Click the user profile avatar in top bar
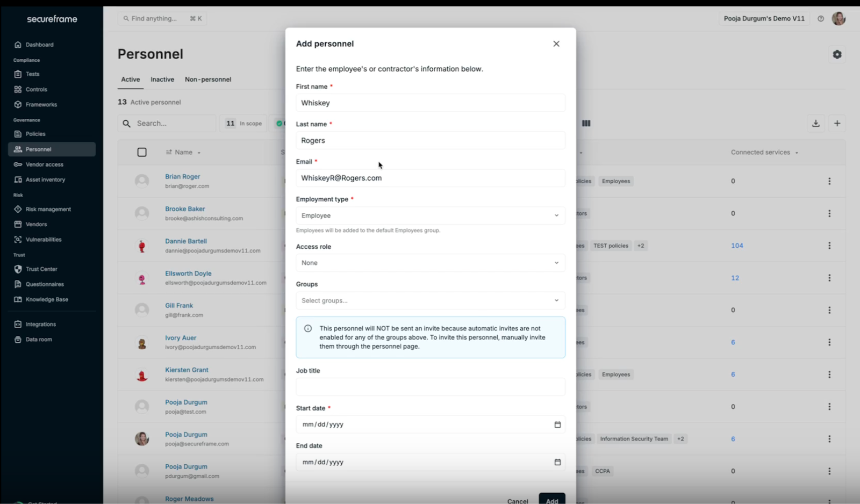This screenshot has height=504, width=860. click(x=838, y=19)
